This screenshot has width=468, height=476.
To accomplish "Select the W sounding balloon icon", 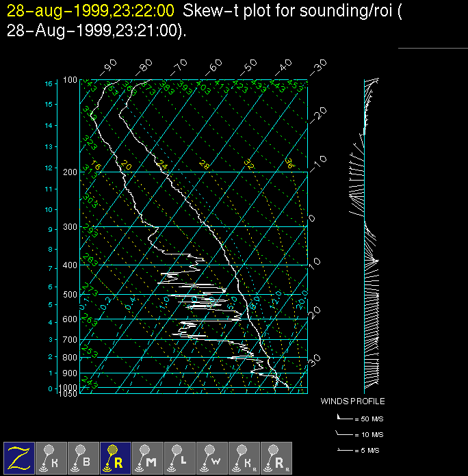I will pyautogui.click(x=212, y=458).
